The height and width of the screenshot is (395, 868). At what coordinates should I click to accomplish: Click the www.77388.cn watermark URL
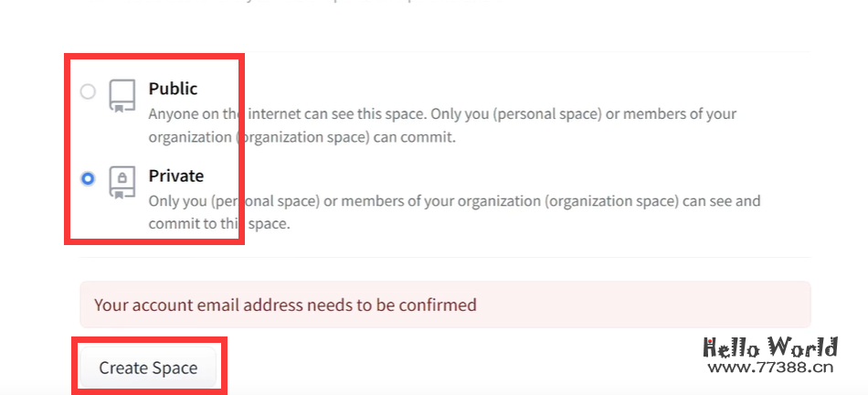click(770, 368)
